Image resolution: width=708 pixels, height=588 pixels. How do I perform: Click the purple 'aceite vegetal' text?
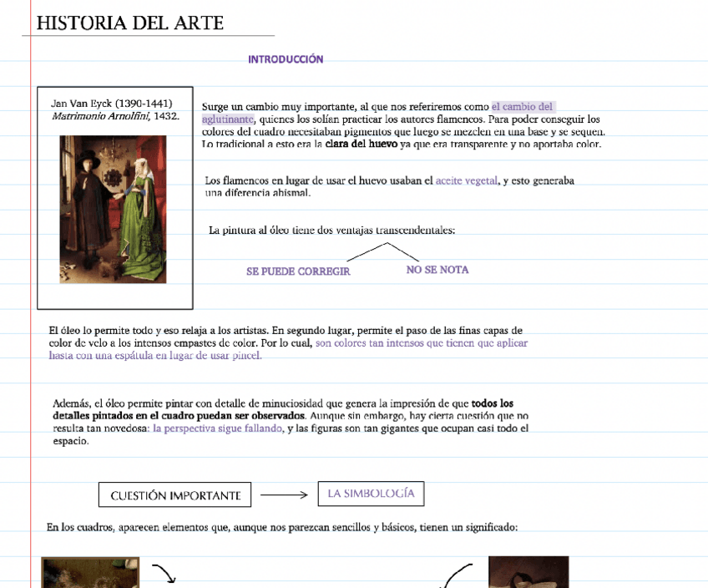[467, 180]
